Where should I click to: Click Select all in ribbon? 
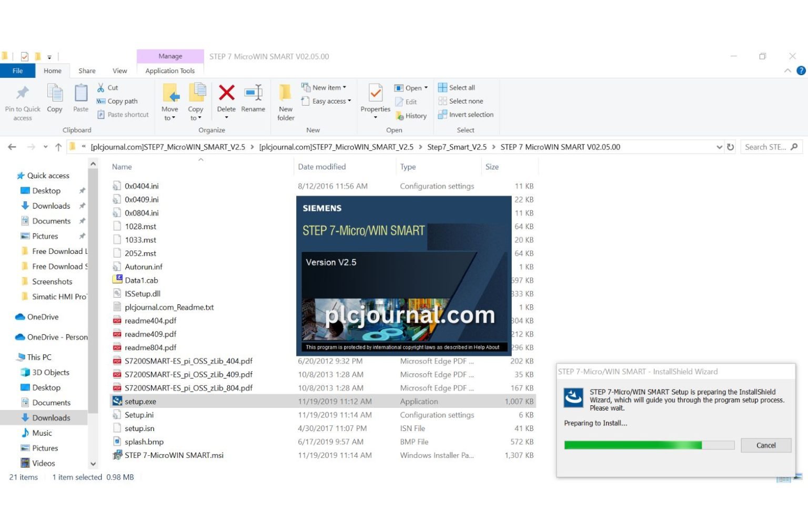click(x=457, y=88)
